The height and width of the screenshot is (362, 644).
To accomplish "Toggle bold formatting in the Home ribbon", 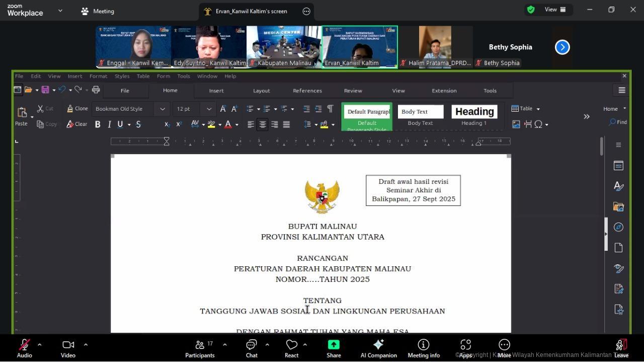I will click(x=98, y=124).
